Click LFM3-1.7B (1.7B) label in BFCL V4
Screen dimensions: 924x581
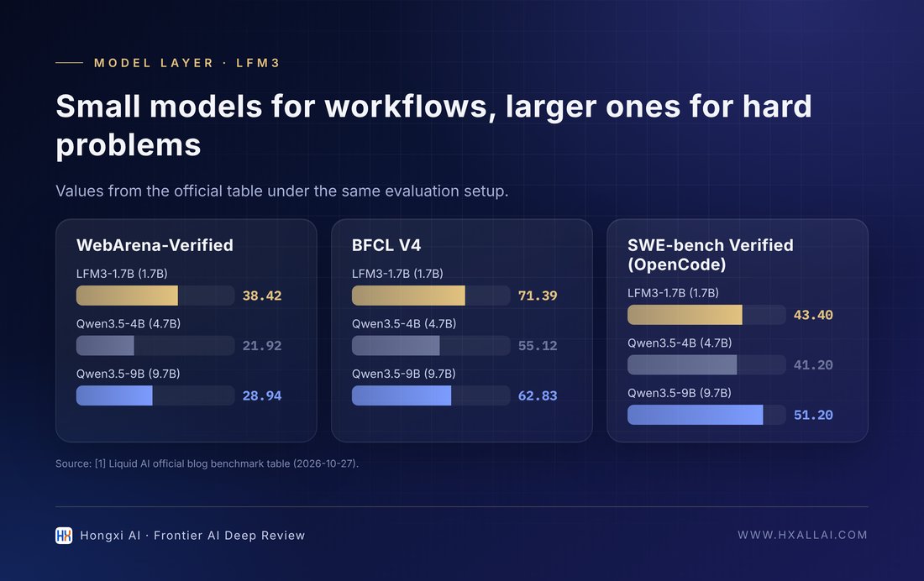point(397,274)
